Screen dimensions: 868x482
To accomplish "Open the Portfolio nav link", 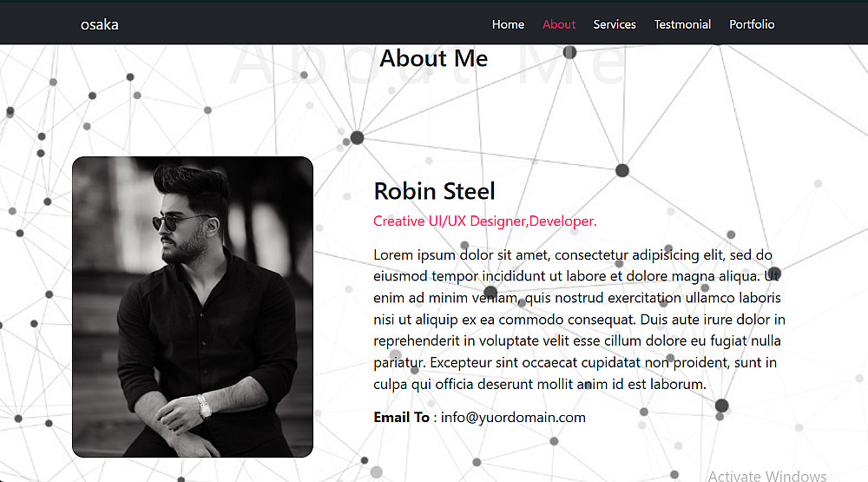I will [752, 24].
